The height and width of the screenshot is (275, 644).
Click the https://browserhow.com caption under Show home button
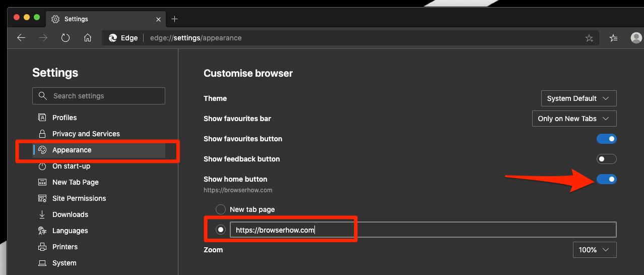[238, 190]
